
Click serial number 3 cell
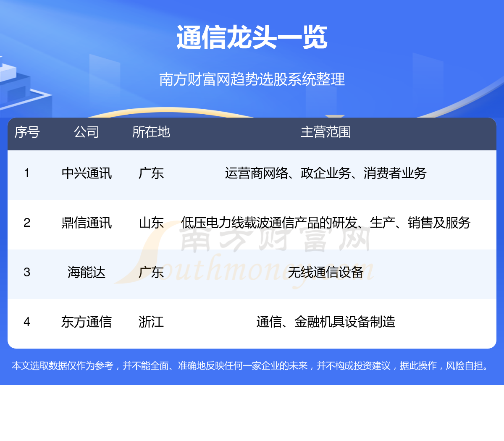(x=27, y=272)
